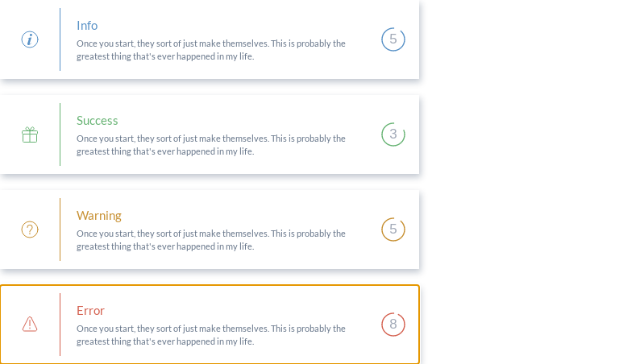Click the Warning notification message text
This screenshot has height=364, width=619.
(211, 240)
